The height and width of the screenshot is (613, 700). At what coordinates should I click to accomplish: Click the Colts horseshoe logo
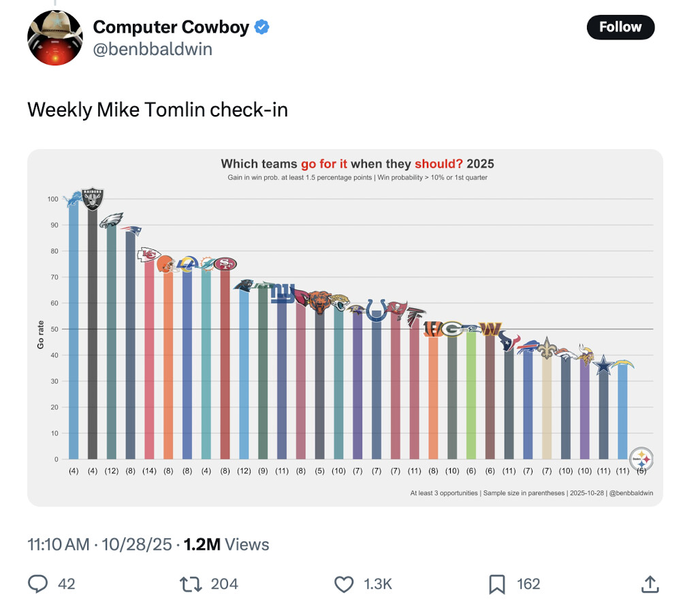pyautogui.click(x=377, y=311)
